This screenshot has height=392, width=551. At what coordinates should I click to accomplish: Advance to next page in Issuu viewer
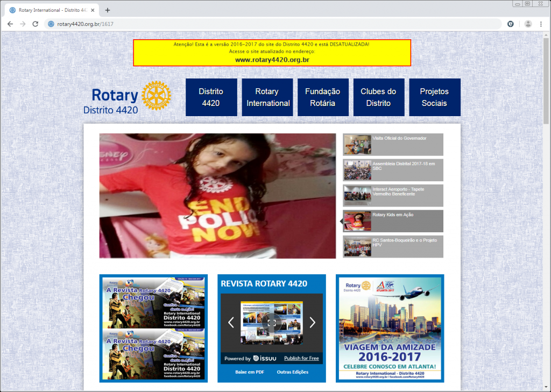[312, 323]
